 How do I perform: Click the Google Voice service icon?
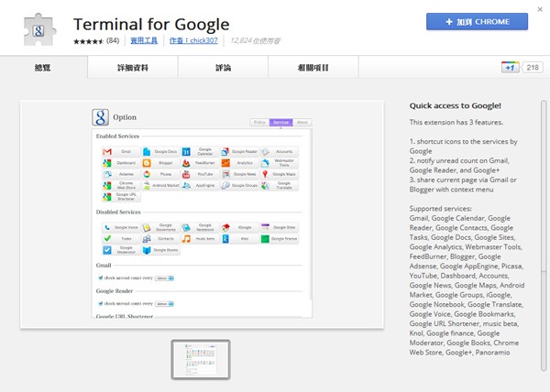coord(106,226)
